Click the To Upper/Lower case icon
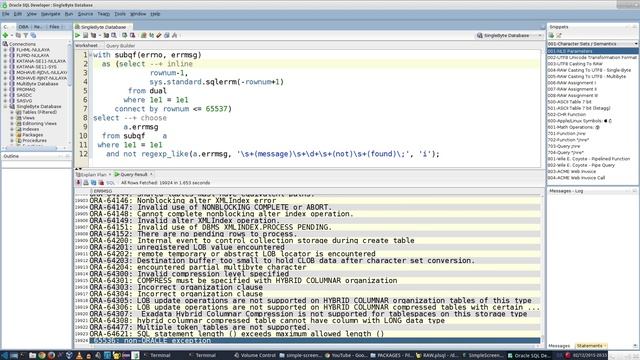Screen dimensions: 640x360 (151, 36)
